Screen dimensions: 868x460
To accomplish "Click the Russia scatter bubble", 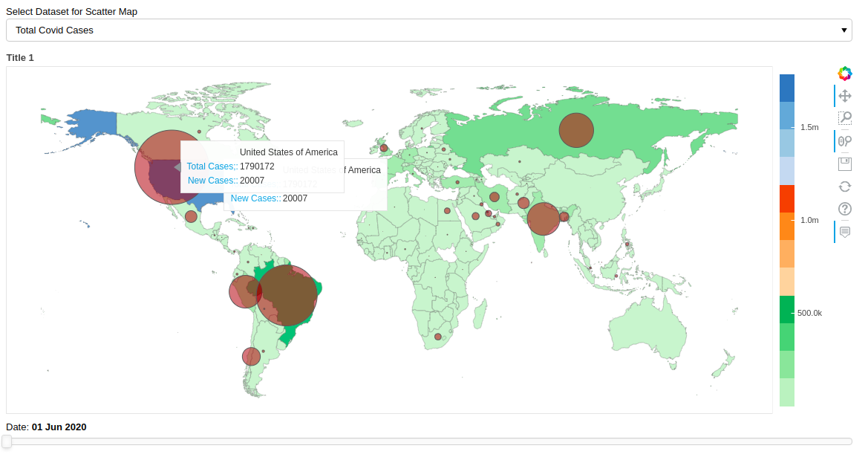I will [575, 131].
